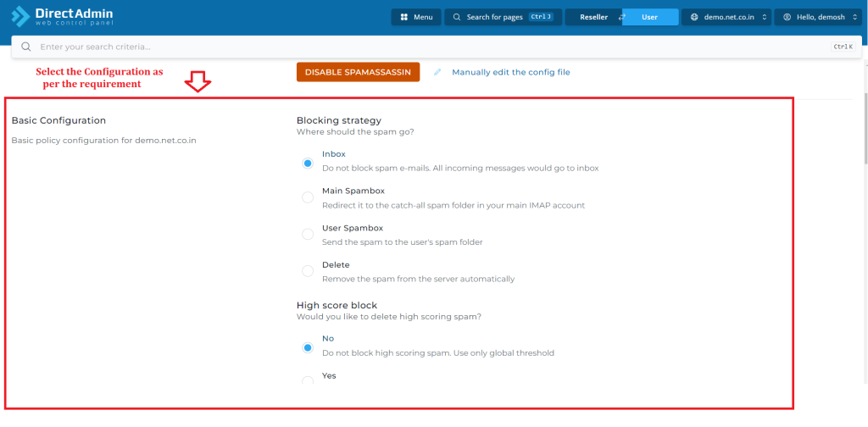Click the search icon in the criteria bar
Image resolution: width=868 pixels, height=427 pixels.
(25, 47)
